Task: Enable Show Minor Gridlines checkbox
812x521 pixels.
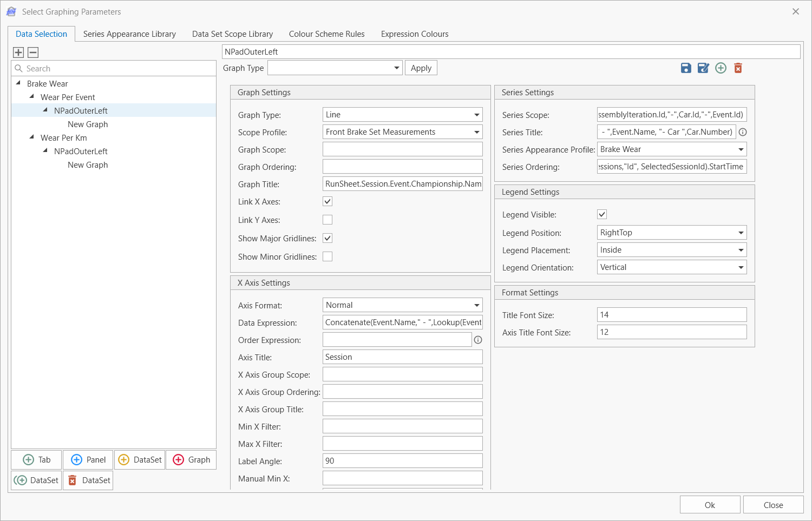Action: (328, 256)
